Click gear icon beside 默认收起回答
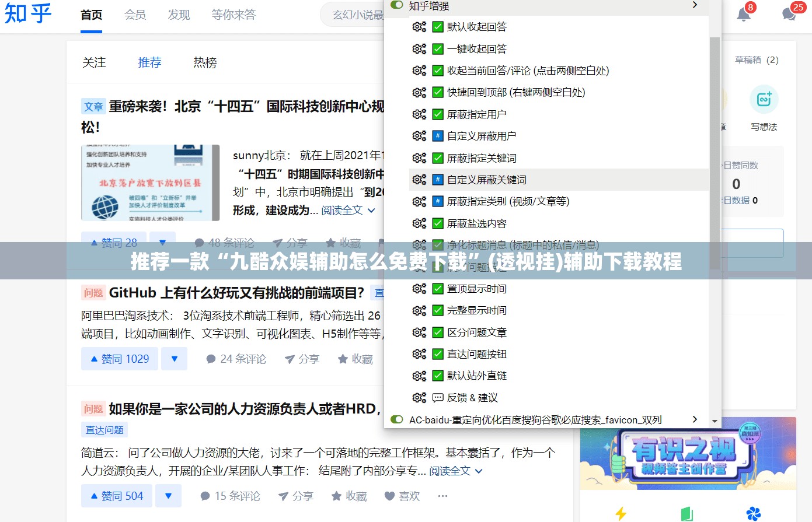Viewport: 812px width, 522px height. (x=419, y=27)
